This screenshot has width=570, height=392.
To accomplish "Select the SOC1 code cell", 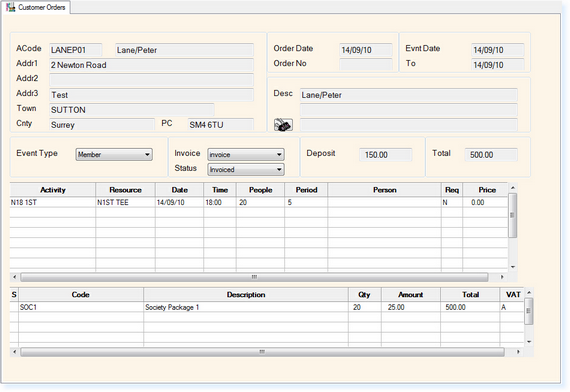I will click(81, 307).
